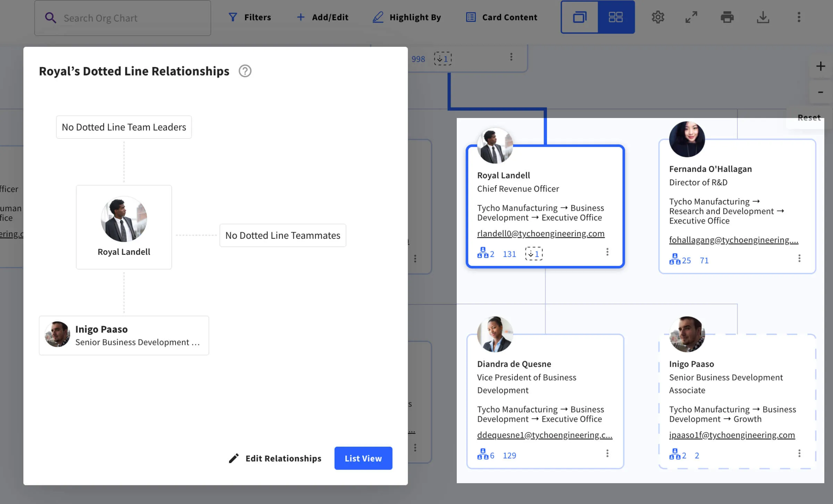Click the print icon
The image size is (833, 504).
point(727,17)
